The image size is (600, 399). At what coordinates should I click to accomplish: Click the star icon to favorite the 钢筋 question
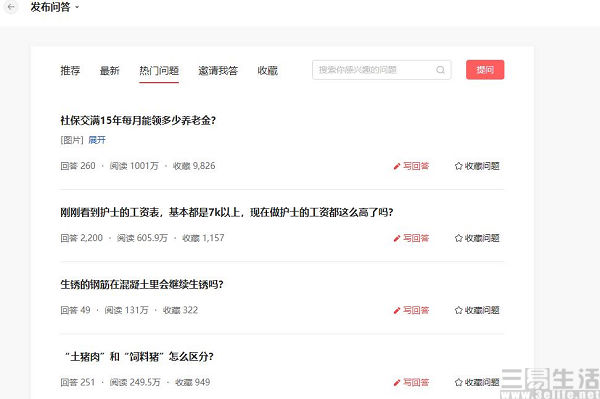(458, 310)
